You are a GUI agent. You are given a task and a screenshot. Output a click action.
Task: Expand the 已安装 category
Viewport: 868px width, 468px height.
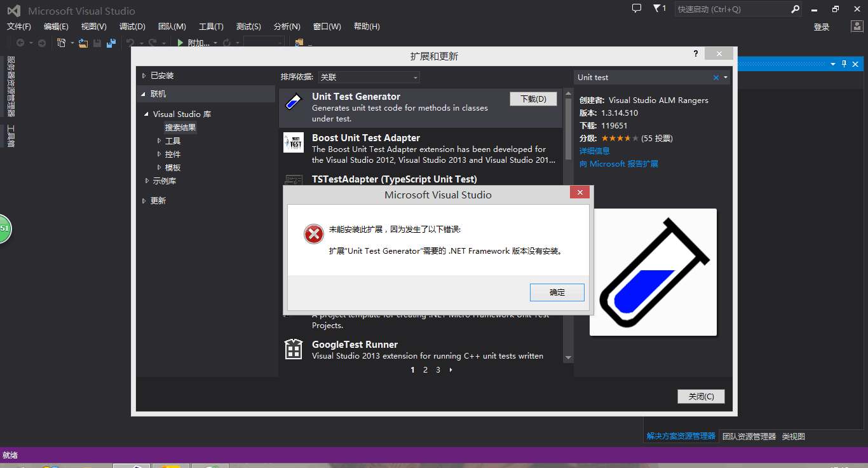(144, 75)
